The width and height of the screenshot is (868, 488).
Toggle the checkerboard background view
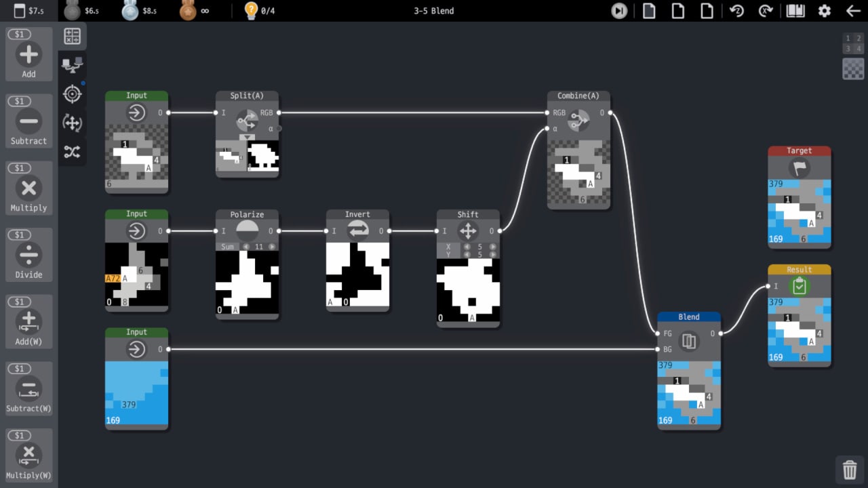click(852, 68)
